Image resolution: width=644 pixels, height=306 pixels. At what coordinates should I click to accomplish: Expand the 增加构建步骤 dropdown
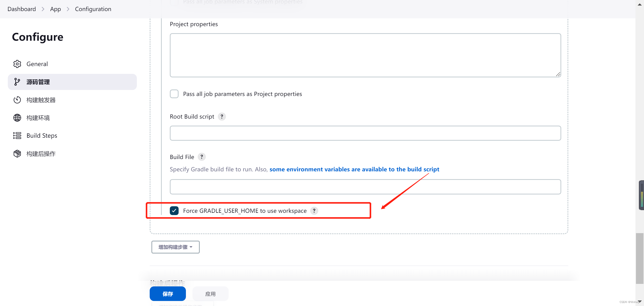tap(175, 247)
